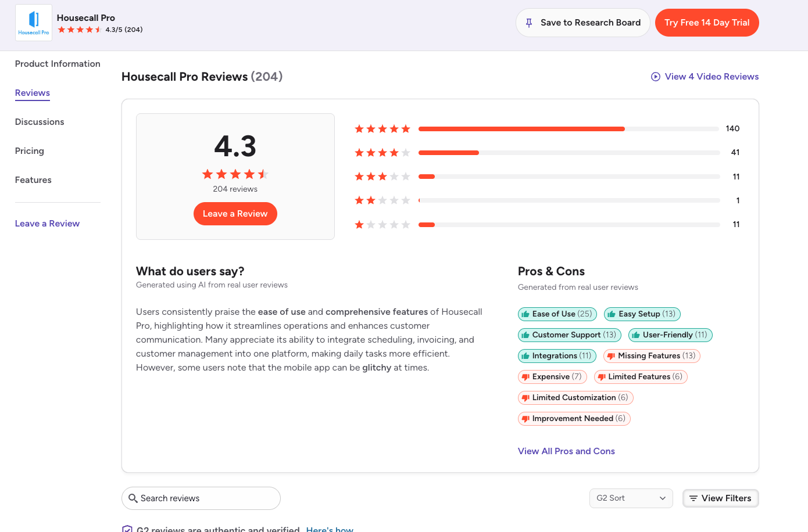Click thumbs-up icon on User-Friendly
808x532 pixels.
pyautogui.click(x=636, y=335)
